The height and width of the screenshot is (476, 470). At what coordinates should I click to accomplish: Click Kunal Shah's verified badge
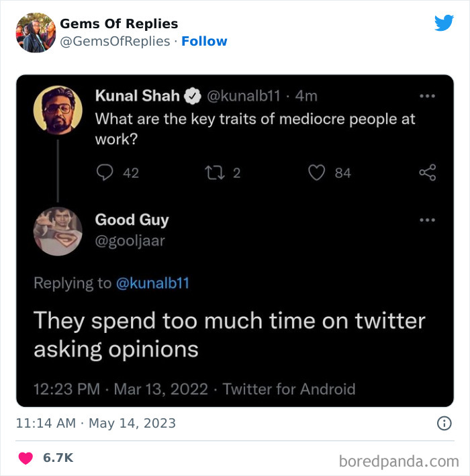click(192, 96)
